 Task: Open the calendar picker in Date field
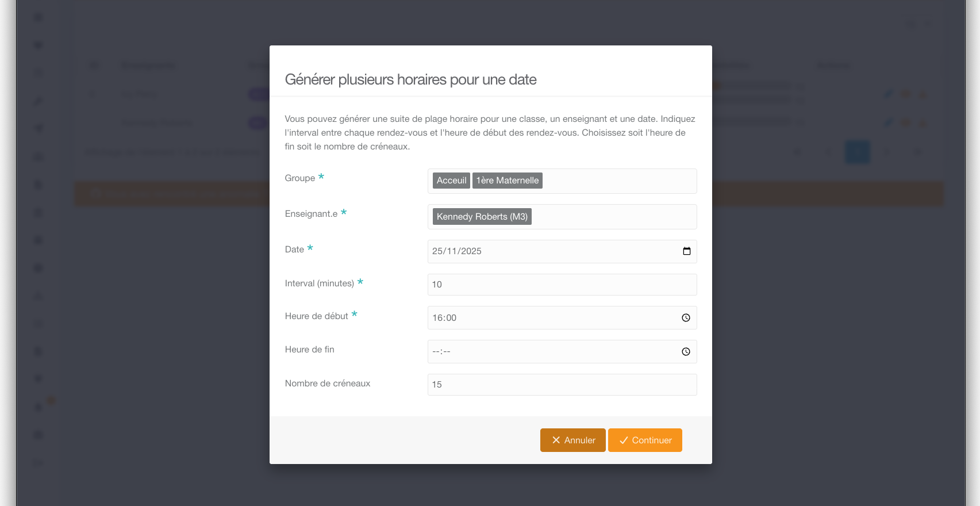click(686, 251)
